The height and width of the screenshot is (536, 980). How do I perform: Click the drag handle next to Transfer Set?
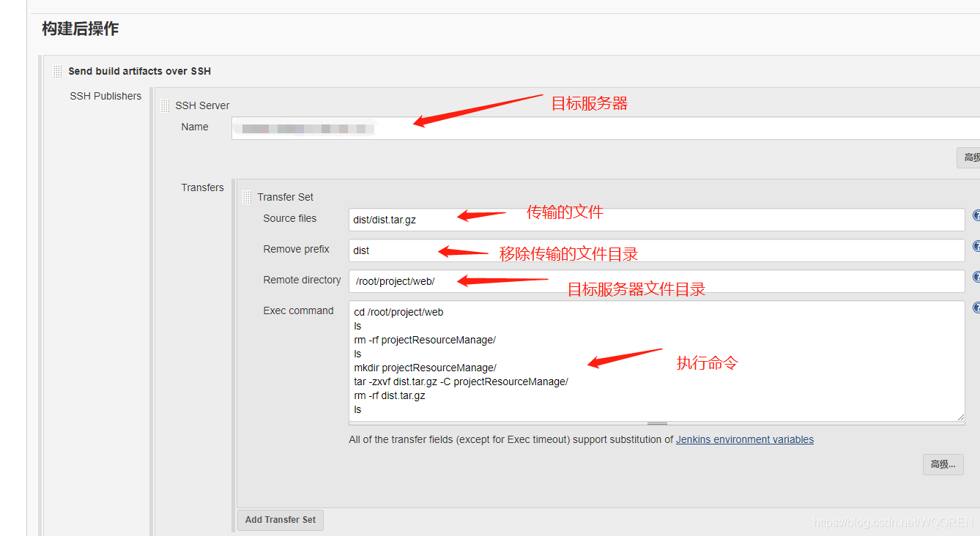click(247, 197)
